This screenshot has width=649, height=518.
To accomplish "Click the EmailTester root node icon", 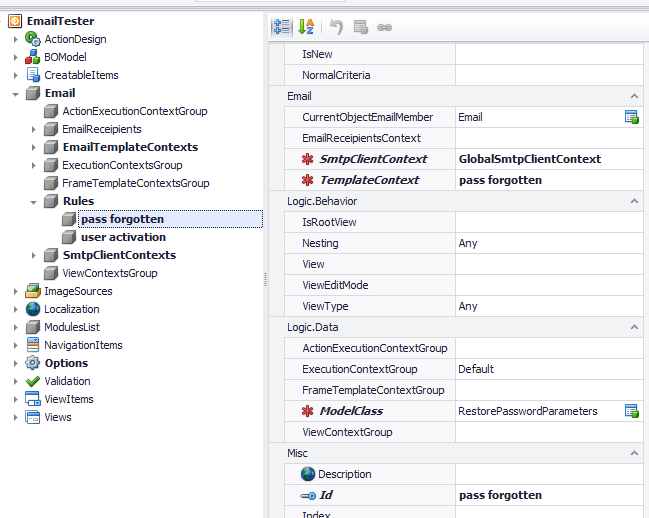I will click(x=15, y=21).
